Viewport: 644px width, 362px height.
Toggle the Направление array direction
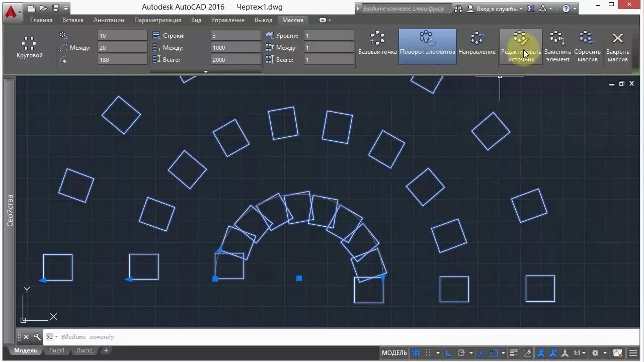click(x=477, y=44)
